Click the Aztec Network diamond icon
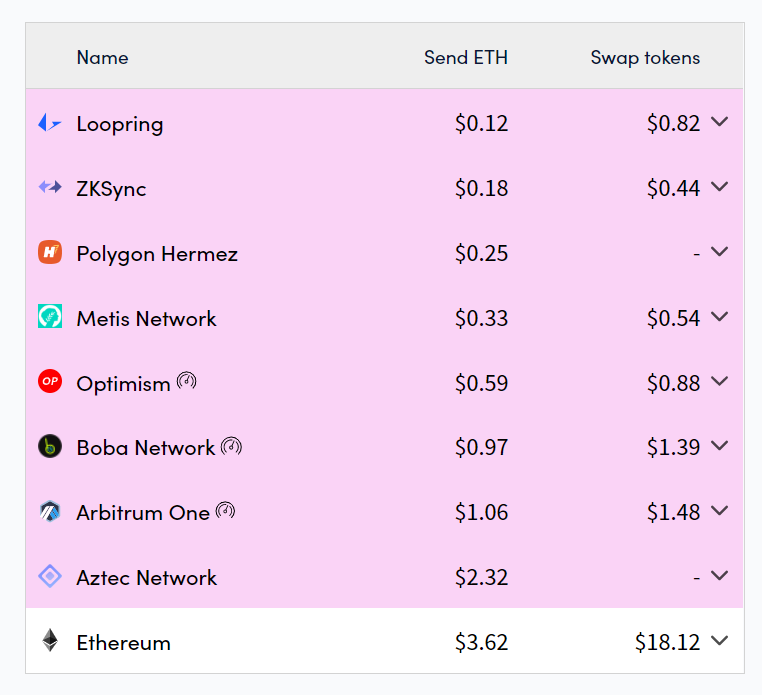 pos(50,577)
